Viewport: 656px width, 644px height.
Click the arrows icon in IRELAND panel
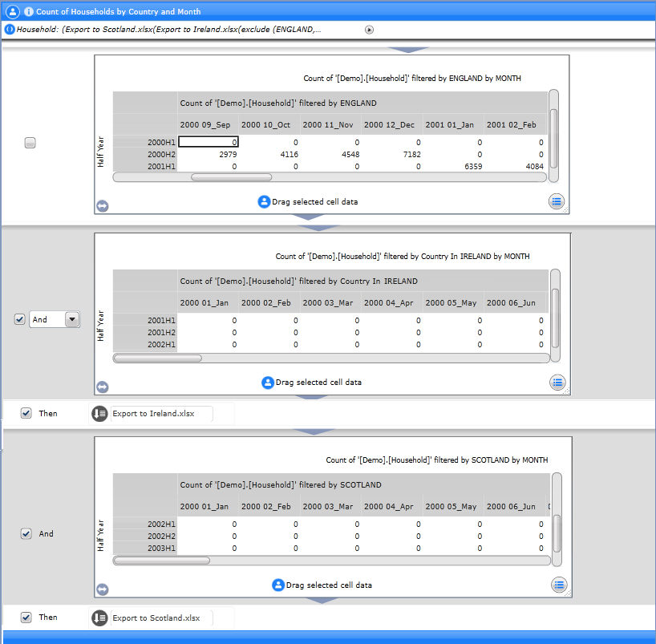pyautogui.click(x=102, y=387)
